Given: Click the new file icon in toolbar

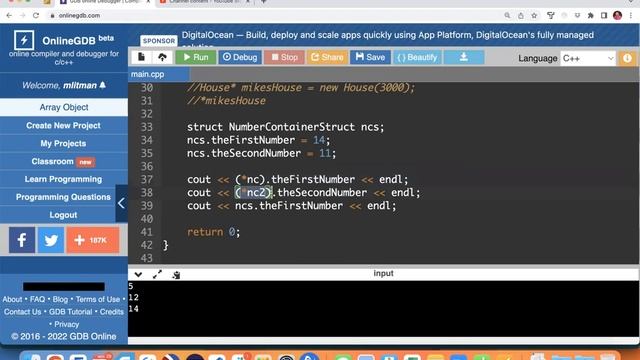Looking at the screenshot, I should coord(141,57).
